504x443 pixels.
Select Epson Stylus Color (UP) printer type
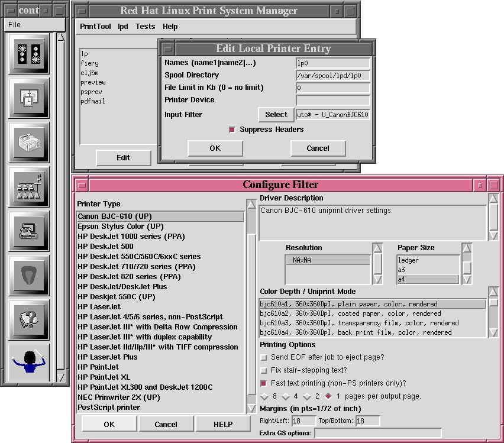pos(160,227)
